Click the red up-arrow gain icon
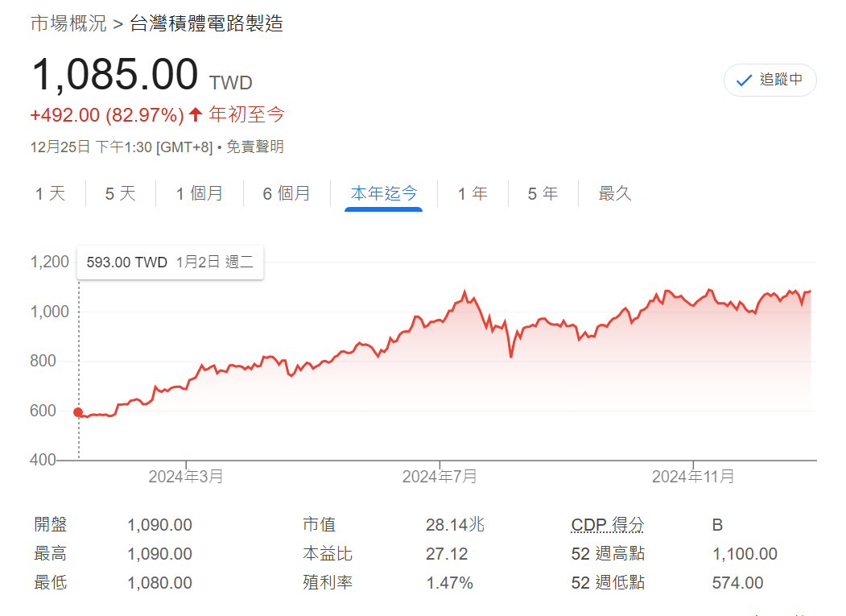The height and width of the screenshot is (616, 846). point(196,114)
